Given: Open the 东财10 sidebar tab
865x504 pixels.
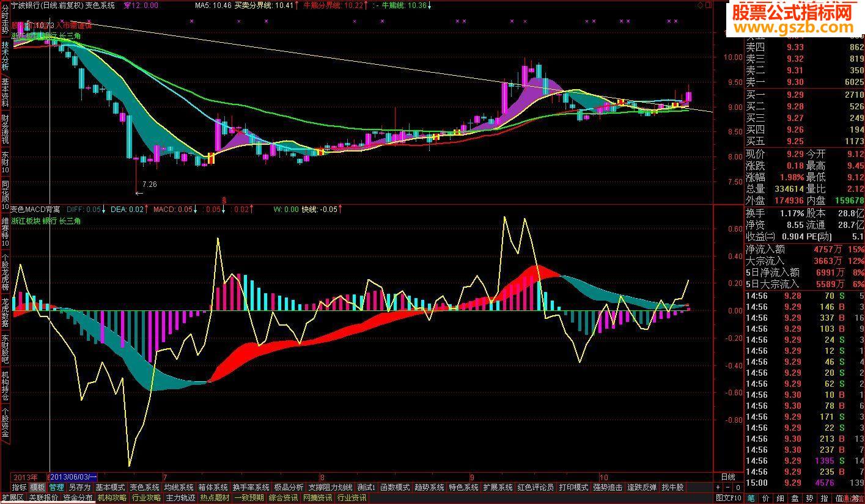Looking at the screenshot, I should click(x=5, y=161).
